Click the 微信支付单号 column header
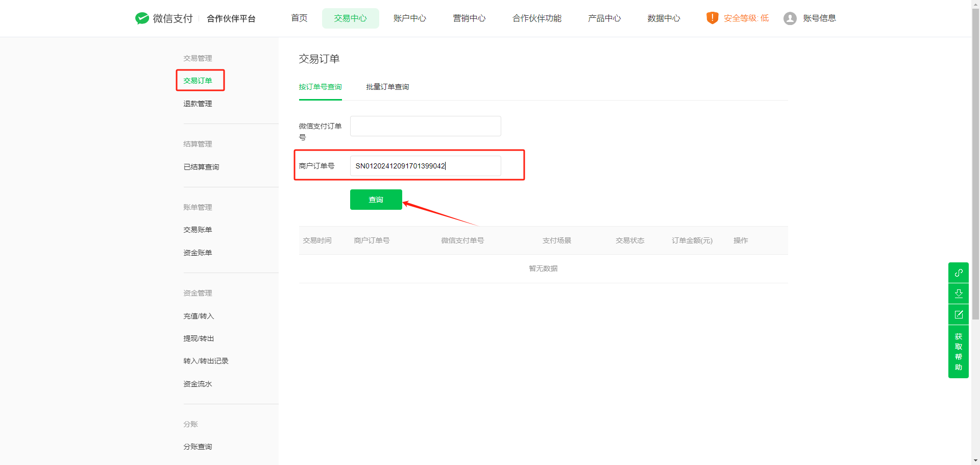The width and height of the screenshot is (980, 465). tap(462, 240)
